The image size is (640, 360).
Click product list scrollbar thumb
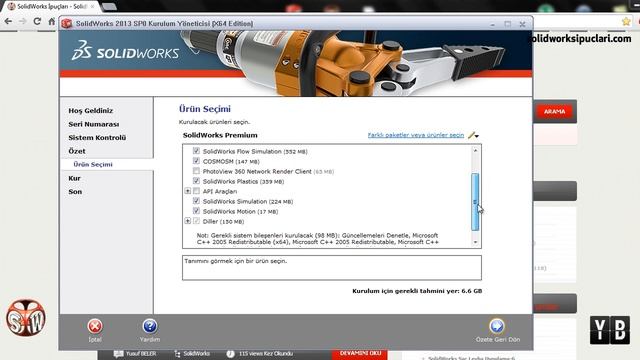pyautogui.click(x=475, y=202)
